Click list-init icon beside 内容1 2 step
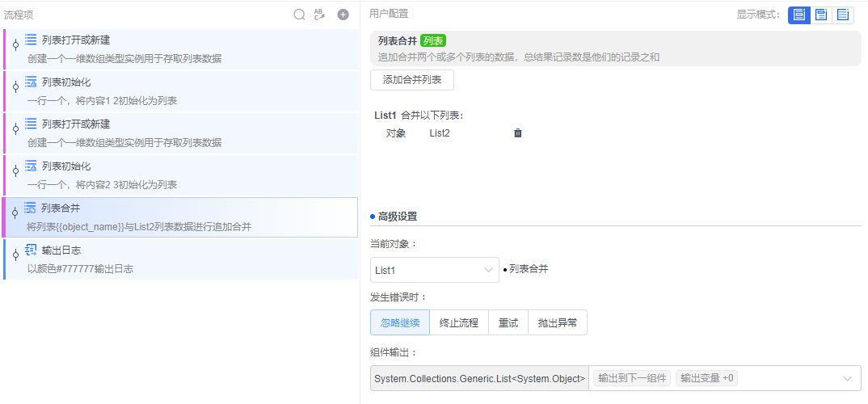This screenshot has width=868, height=404. (31, 82)
